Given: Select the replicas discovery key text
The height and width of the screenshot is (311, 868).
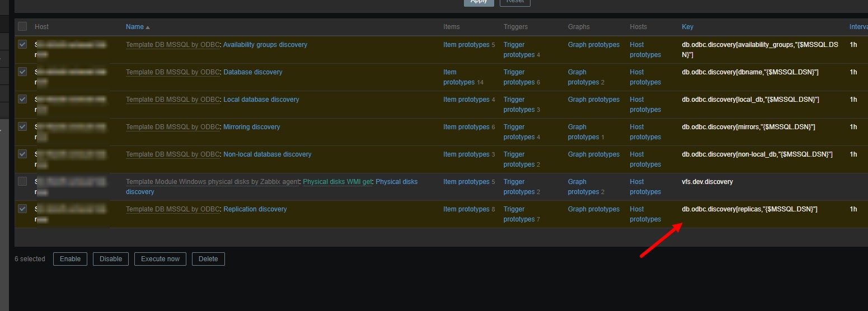Looking at the screenshot, I should coord(749,209).
